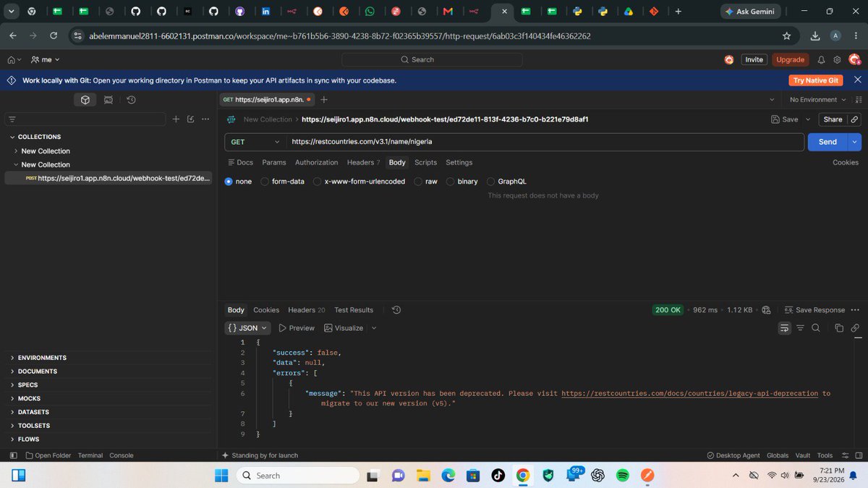Create new collection with sidebar plus icon
Screen dimensions: 868x488
(176, 119)
